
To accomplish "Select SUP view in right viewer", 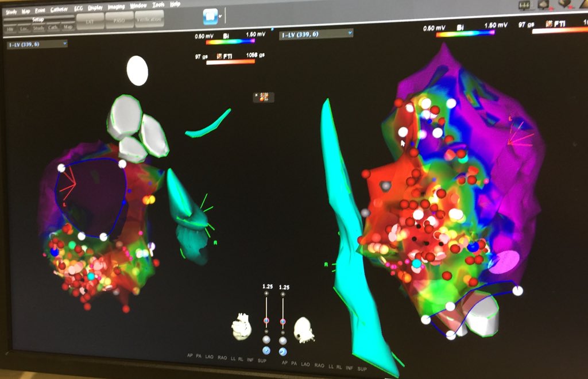I will point(362,369).
